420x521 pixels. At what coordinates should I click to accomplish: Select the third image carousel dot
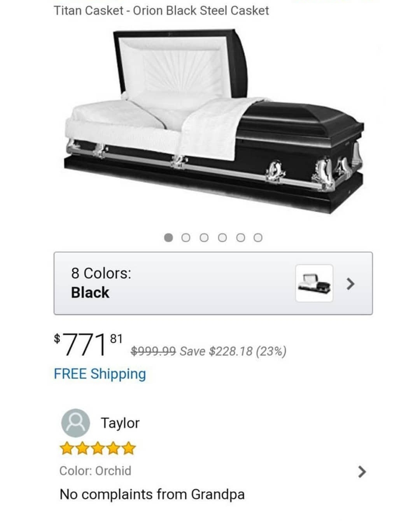[204, 238]
